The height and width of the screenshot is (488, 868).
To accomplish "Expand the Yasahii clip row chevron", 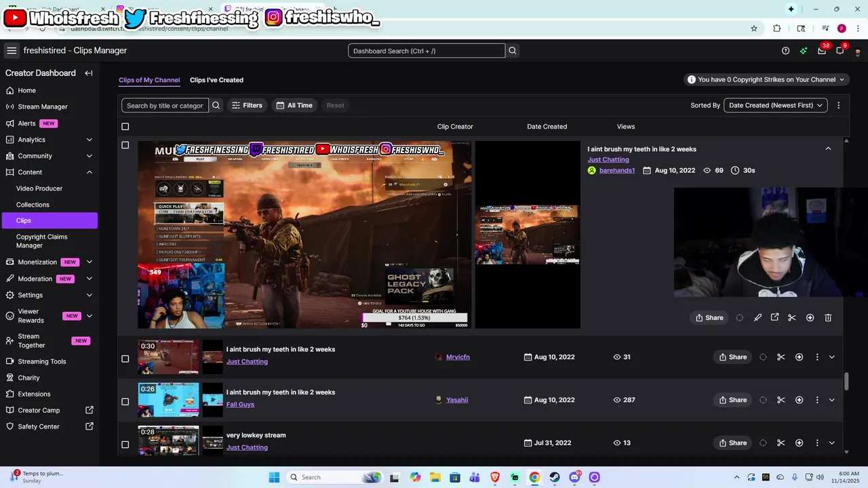I will pyautogui.click(x=832, y=400).
